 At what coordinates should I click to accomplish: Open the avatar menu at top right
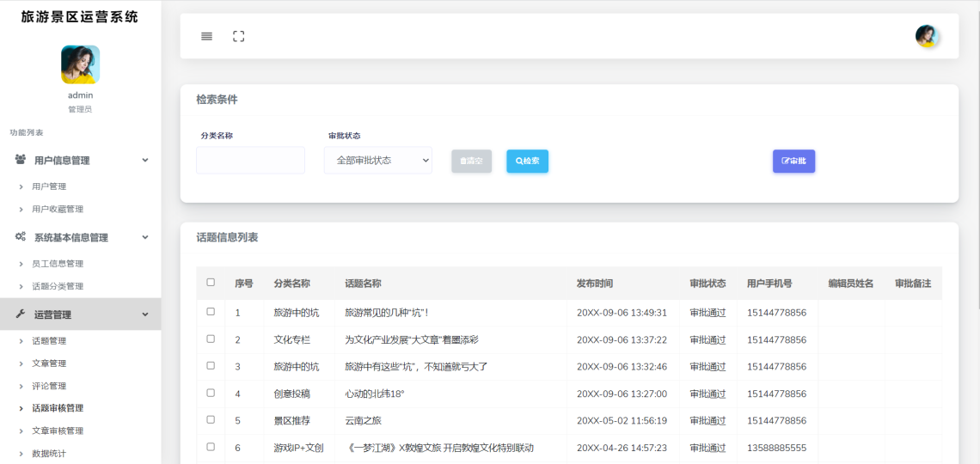(x=926, y=36)
